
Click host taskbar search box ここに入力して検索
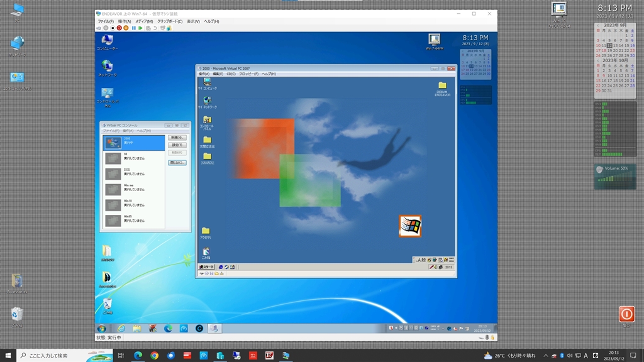pyautogui.click(x=65, y=356)
